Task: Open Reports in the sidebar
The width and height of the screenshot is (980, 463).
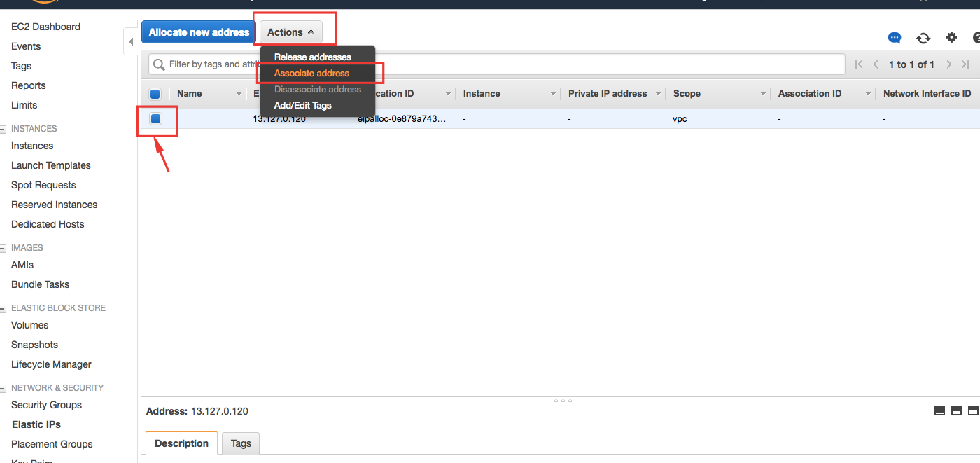Action: (29, 85)
